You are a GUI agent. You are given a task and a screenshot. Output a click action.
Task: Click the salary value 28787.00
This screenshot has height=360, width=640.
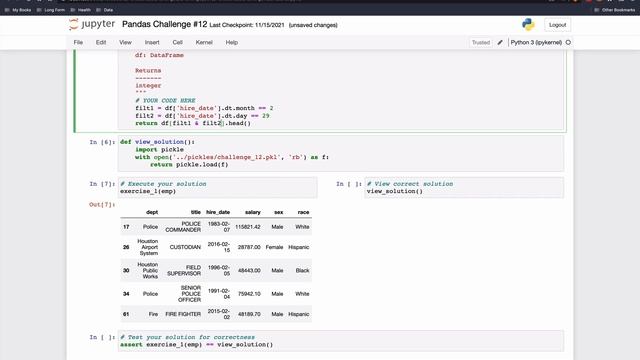(249, 247)
